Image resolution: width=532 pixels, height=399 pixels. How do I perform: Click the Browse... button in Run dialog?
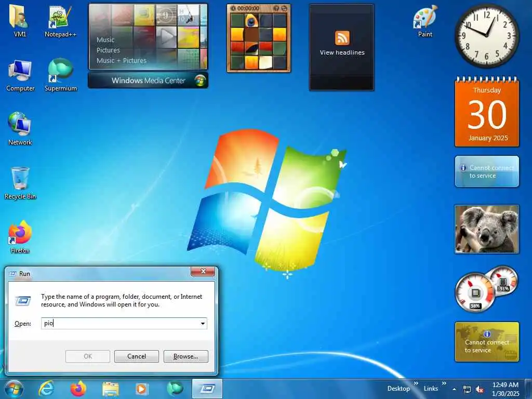click(185, 356)
